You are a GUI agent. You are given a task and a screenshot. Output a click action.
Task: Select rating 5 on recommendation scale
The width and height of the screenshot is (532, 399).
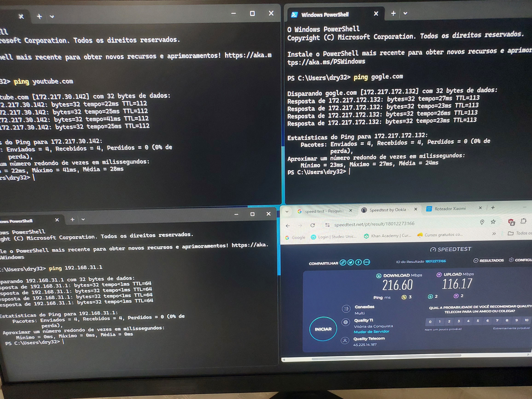(478, 321)
